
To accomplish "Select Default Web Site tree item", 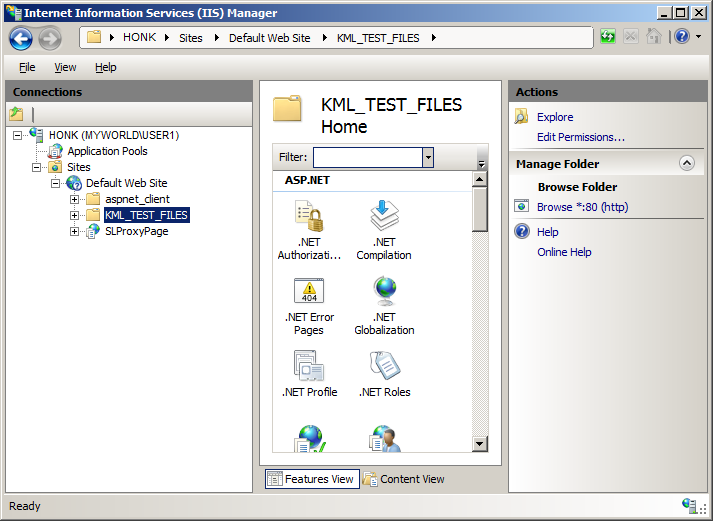I will click(x=126, y=183).
